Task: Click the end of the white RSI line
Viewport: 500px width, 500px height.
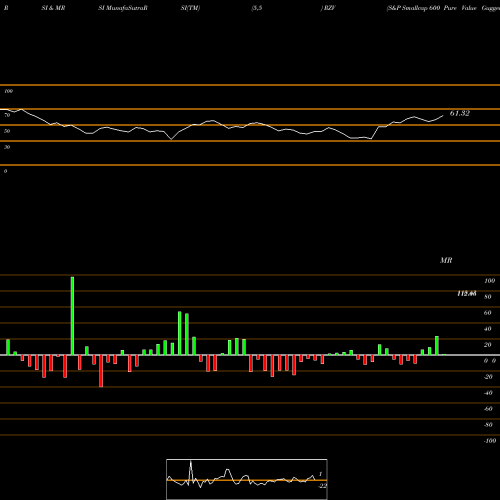Action: click(x=443, y=116)
